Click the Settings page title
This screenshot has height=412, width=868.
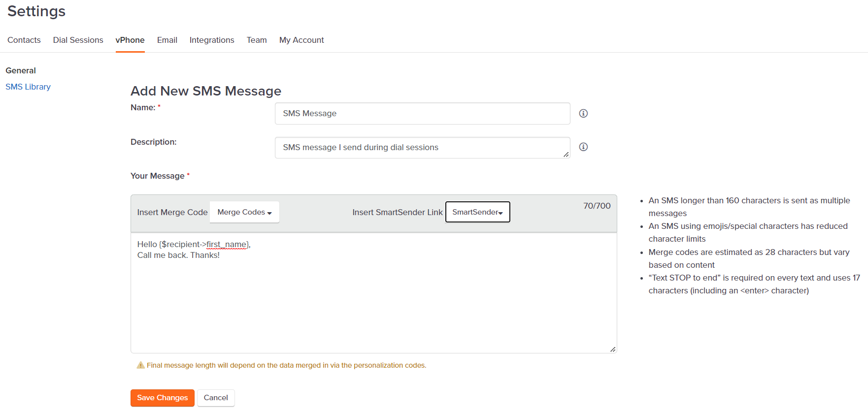pos(36,11)
